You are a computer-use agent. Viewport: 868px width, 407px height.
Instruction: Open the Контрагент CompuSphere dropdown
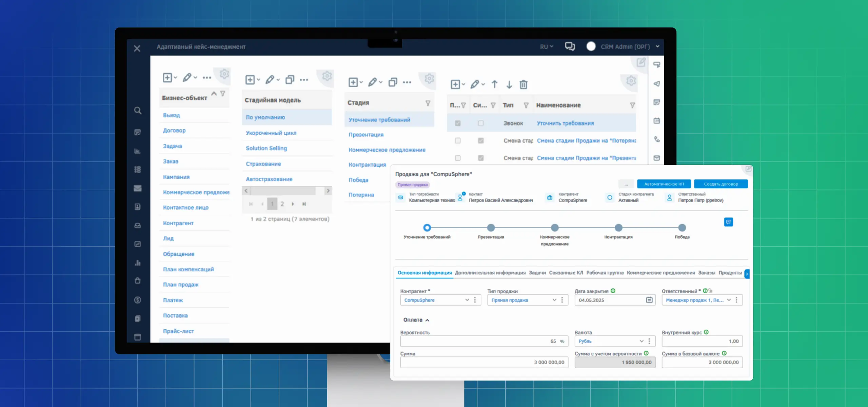pos(467,300)
